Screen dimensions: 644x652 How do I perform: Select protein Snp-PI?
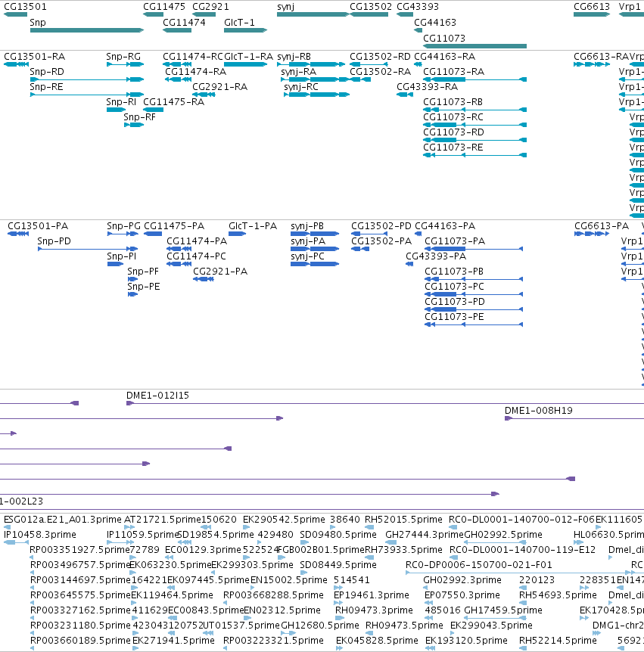[x=115, y=264]
